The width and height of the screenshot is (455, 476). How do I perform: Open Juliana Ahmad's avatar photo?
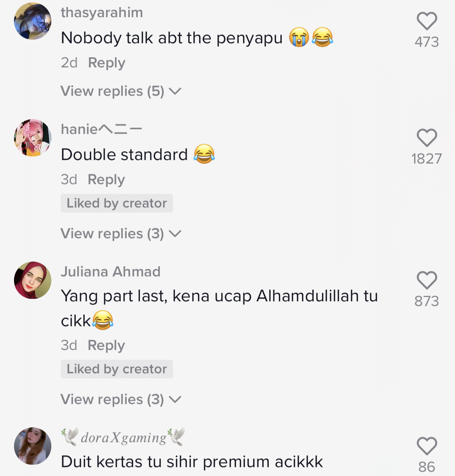pyautogui.click(x=33, y=280)
